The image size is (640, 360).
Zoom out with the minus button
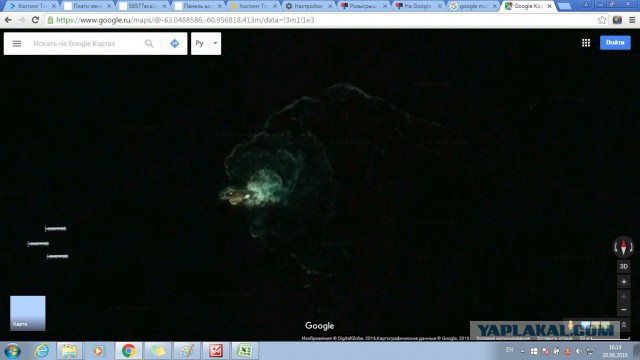(x=624, y=310)
